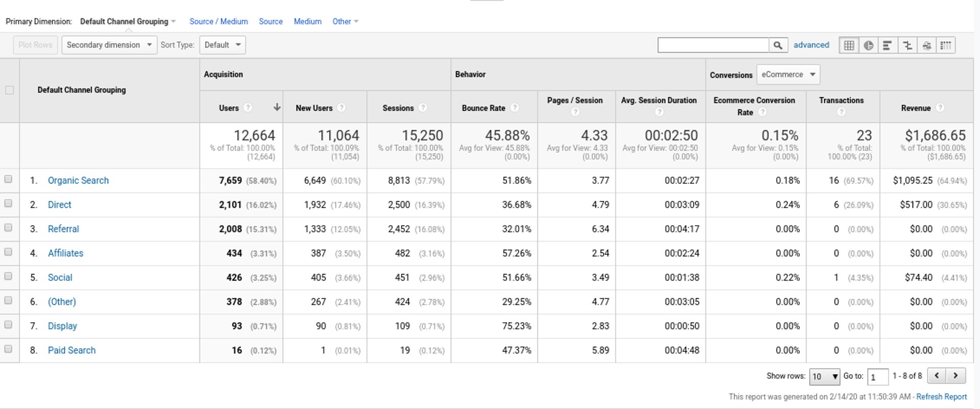Viewport: 980px width, 409px height.
Task: Open the (Other) channel link
Action: tap(62, 302)
